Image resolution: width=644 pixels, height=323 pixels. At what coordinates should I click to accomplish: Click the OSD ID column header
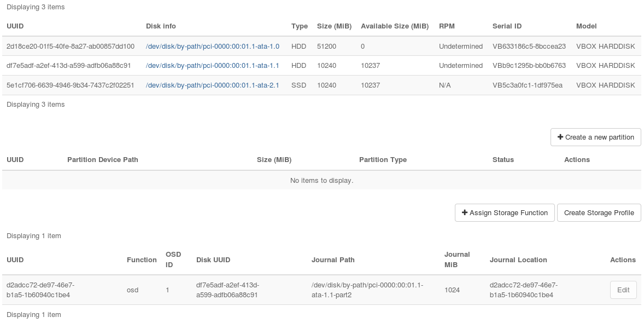click(173, 260)
